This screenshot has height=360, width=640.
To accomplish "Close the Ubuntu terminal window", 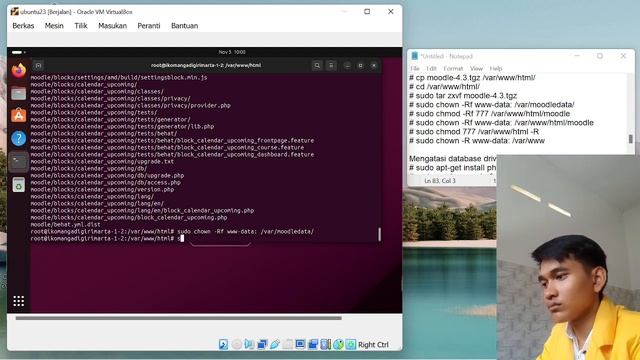I will [374, 65].
